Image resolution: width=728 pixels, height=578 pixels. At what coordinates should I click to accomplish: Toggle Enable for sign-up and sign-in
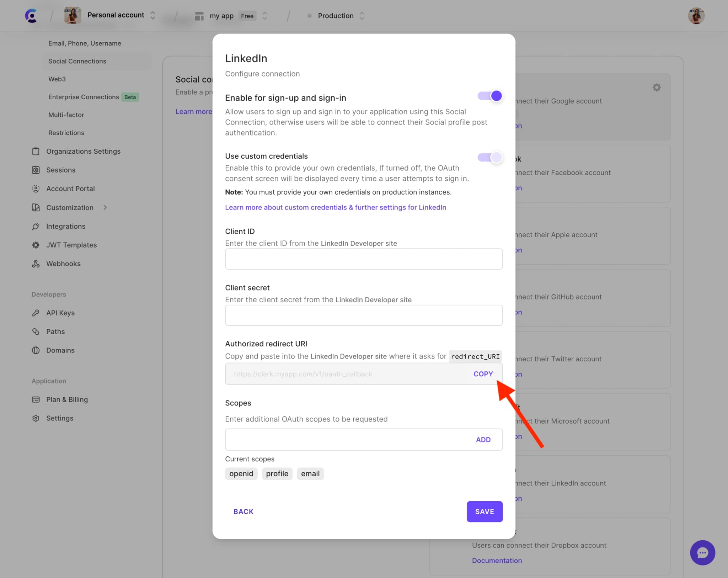[x=491, y=96]
